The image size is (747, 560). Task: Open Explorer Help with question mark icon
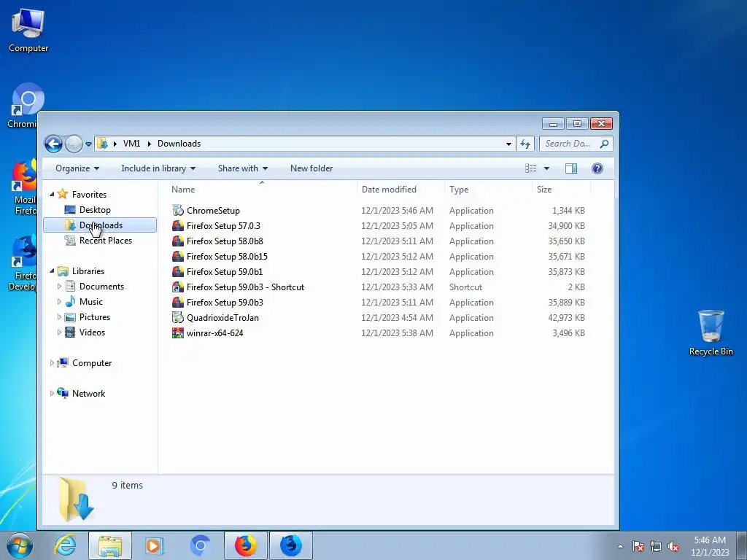(597, 168)
